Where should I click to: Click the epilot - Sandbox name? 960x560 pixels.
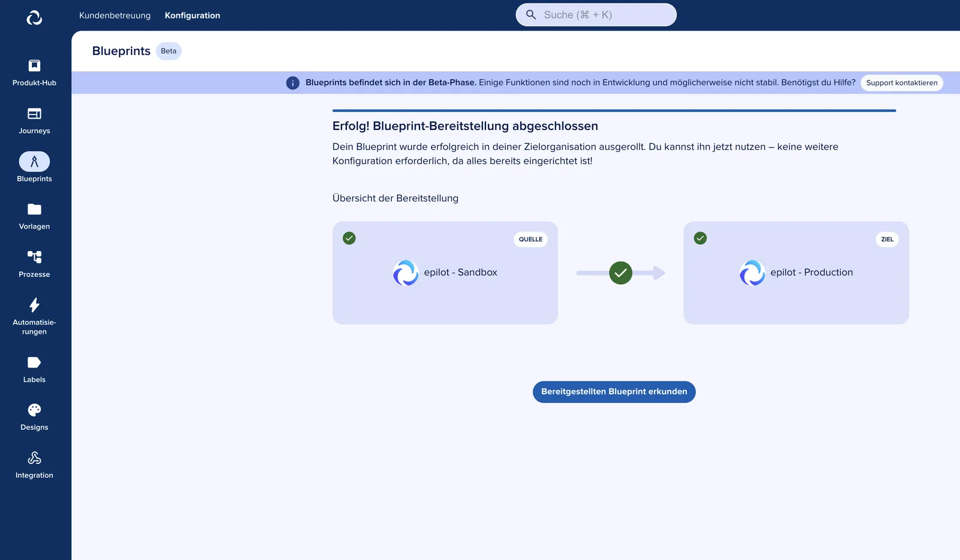click(x=461, y=272)
